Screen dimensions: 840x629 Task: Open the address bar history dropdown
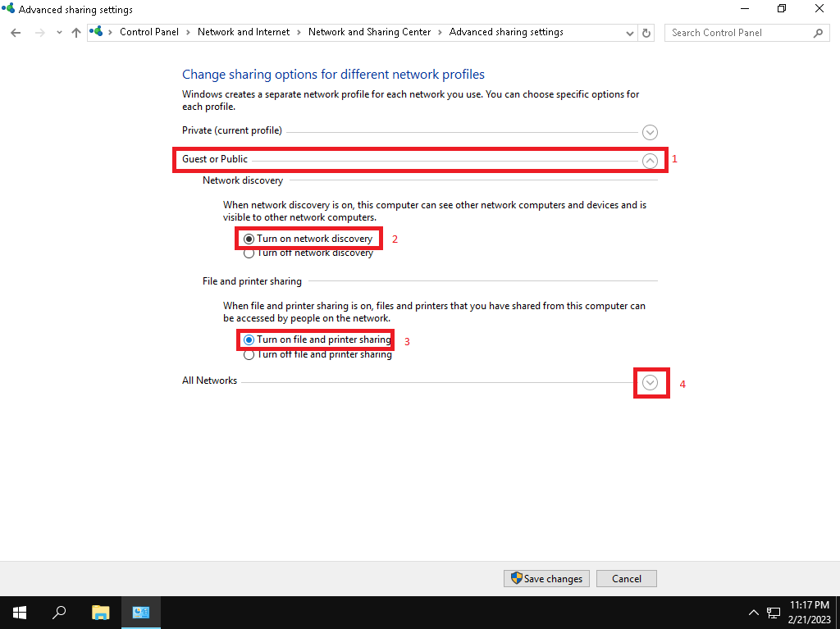629,33
